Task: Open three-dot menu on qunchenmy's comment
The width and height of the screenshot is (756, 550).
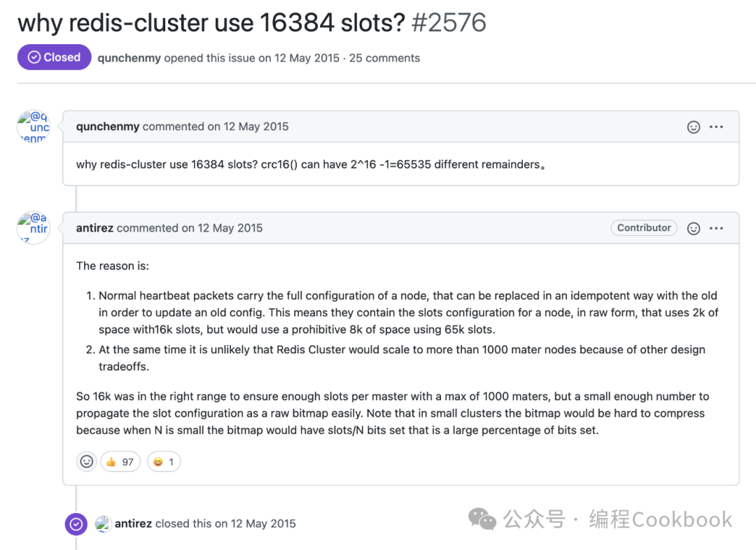Action: (716, 127)
